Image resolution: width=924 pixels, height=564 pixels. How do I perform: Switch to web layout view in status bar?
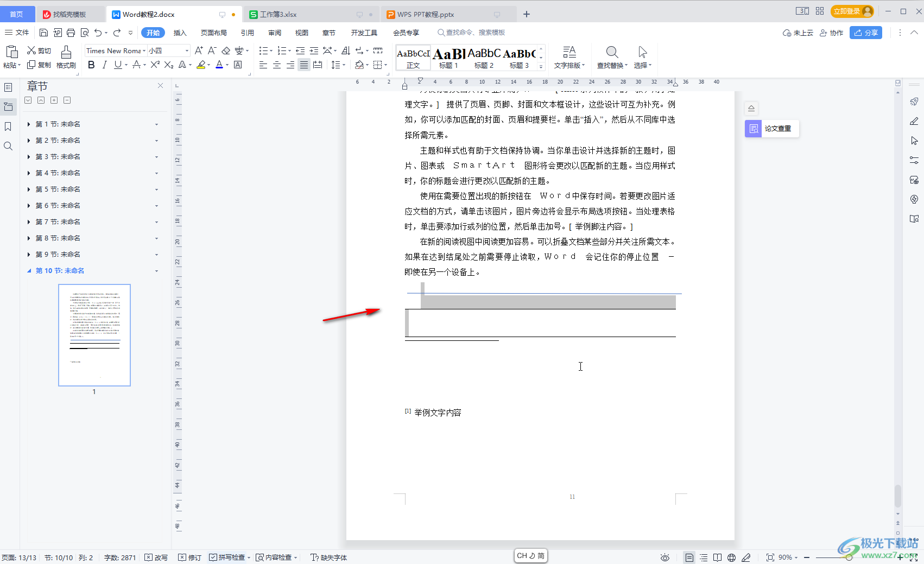click(731, 557)
